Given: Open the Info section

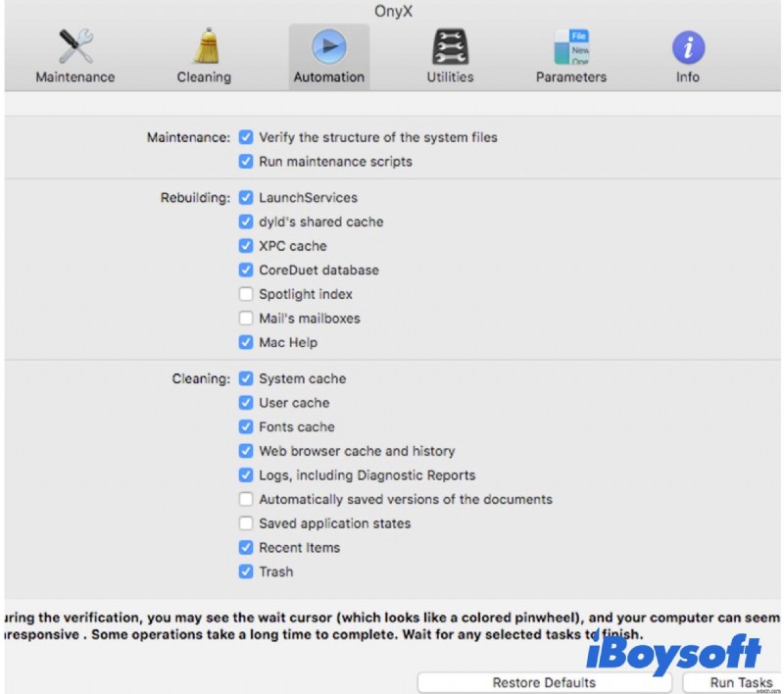Looking at the screenshot, I should (x=687, y=51).
